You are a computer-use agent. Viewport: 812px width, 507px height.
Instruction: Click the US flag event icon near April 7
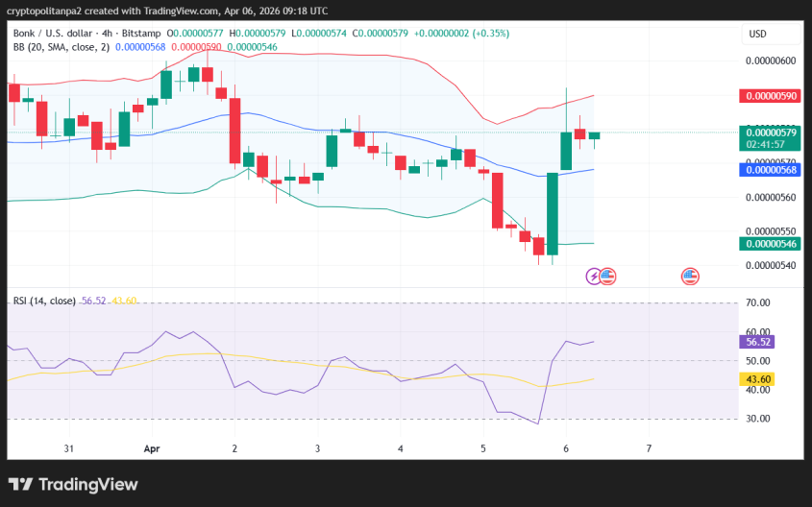tap(690, 277)
